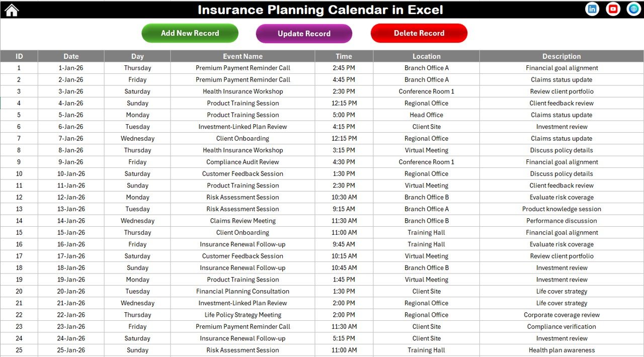This screenshot has width=644, height=357.
Task: Select the Day column header
Action: [137, 56]
